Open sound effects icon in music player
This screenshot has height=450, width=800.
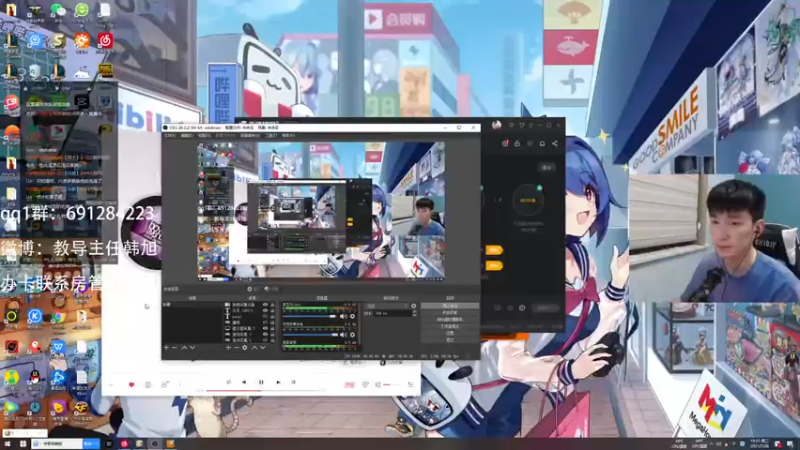[365, 384]
